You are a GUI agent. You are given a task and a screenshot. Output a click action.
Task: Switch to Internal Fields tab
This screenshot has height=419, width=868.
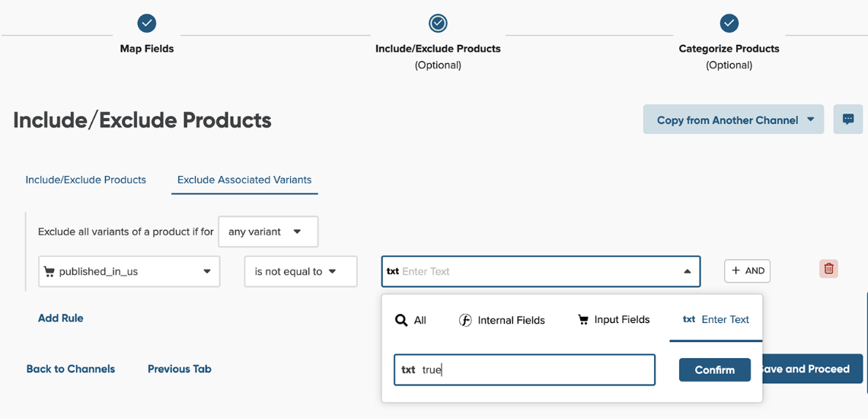coord(502,321)
